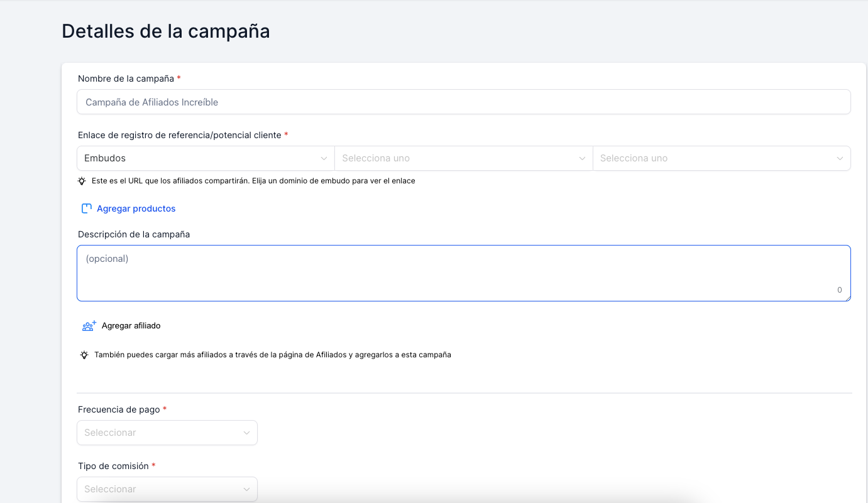Click chevron arrow of middle Selecciona uno field
868x503 pixels.
582,158
